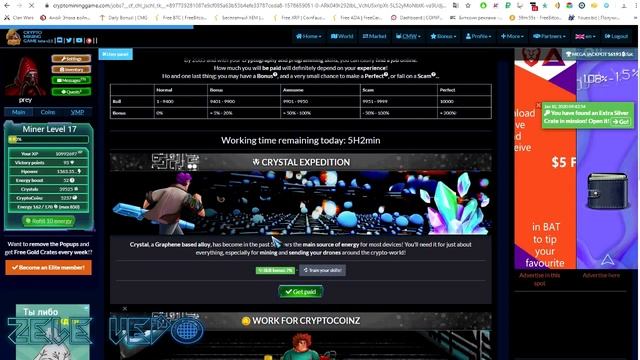
Task: Click the green circular browser extension icon
Action: pos(483,6)
